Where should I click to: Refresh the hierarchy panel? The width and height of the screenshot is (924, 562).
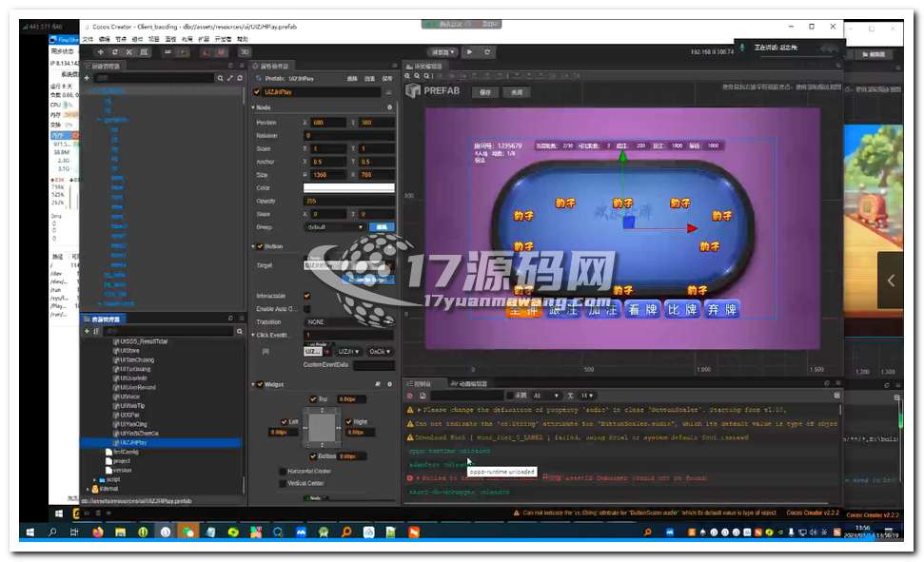[240, 78]
